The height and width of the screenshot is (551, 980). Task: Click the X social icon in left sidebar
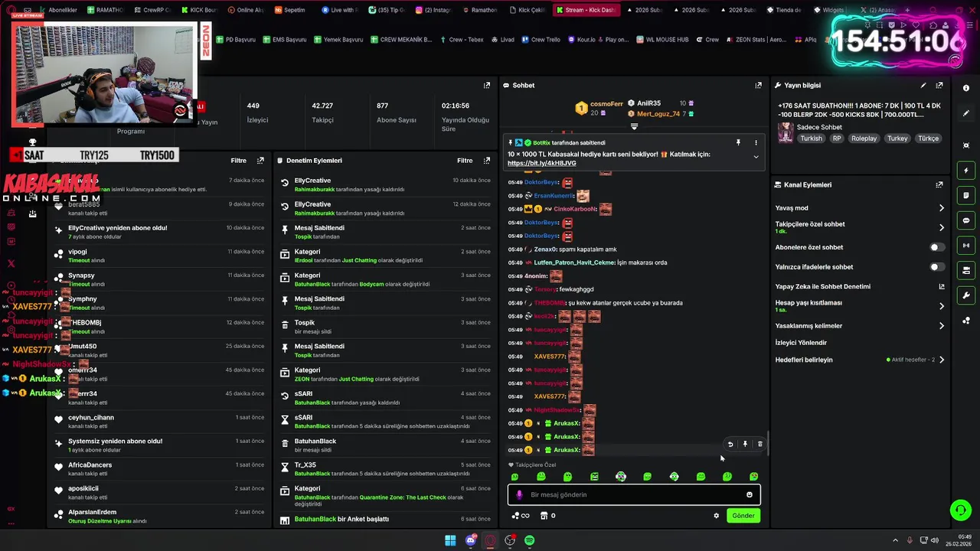11,263
